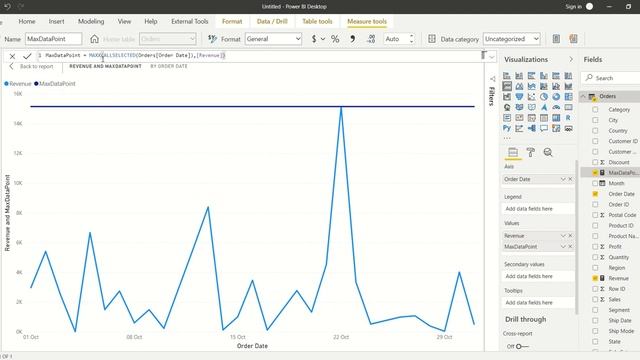Click Sign in at top right
The height and width of the screenshot is (360, 640).
pyautogui.click(x=574, y=7)
